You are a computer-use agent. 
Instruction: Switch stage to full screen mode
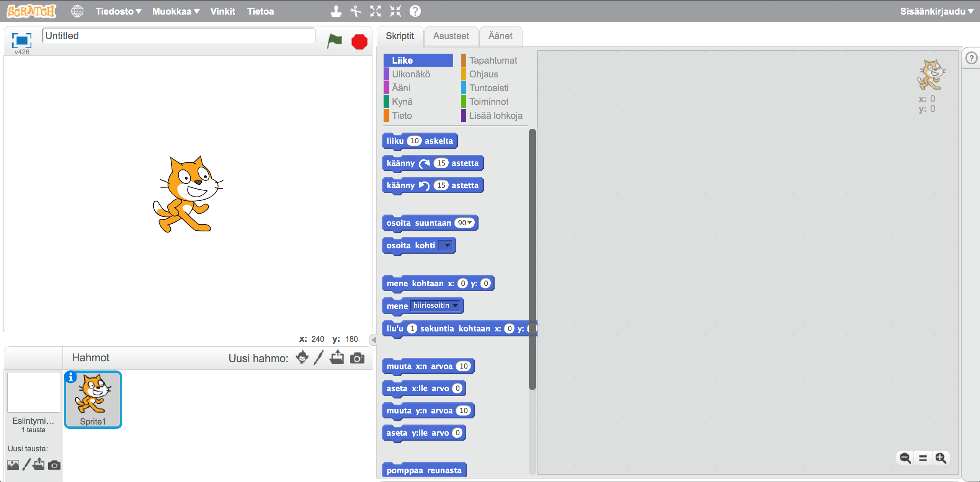[21, 40]
